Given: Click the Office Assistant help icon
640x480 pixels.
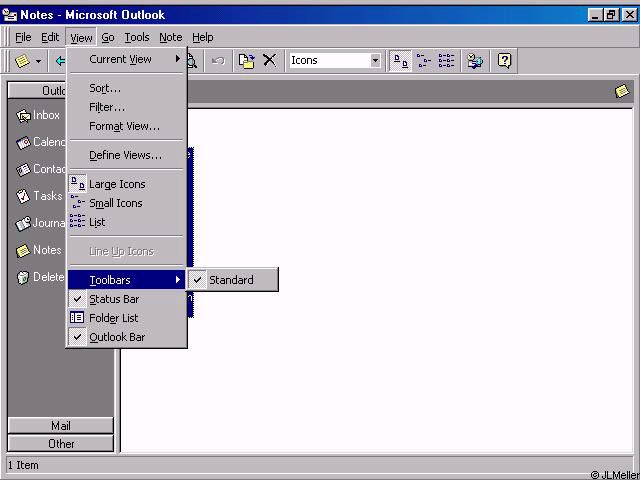Looking at the screenshot, I should (504, 61).
